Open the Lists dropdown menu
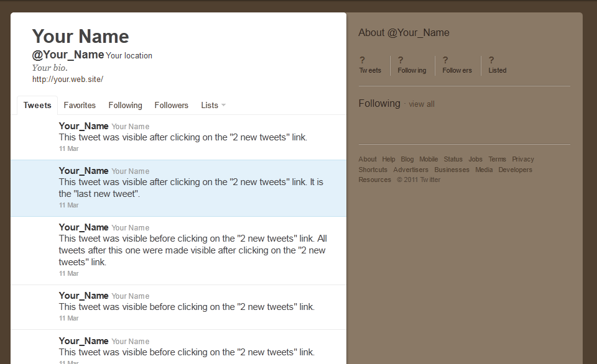 (x=213, y=105)
